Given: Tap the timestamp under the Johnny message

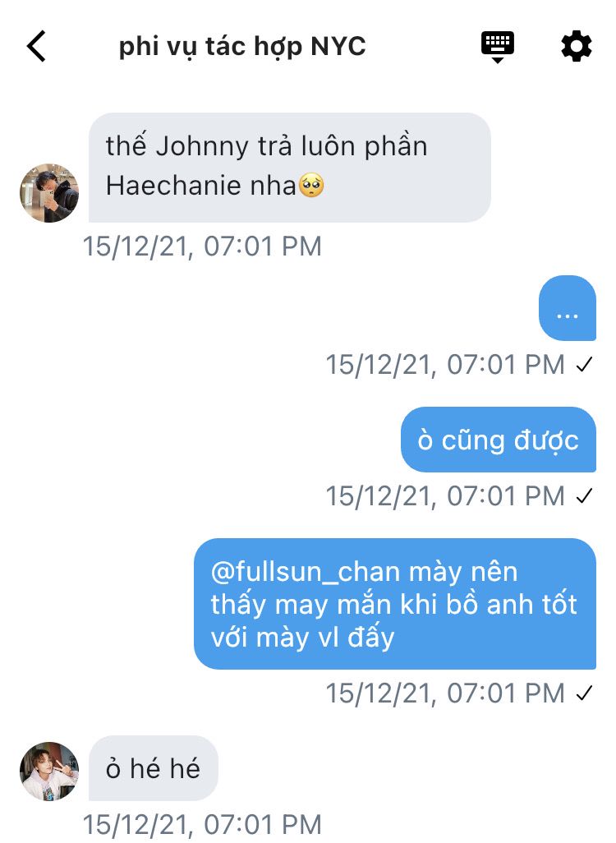Looking at the screenshot, I should click(x=202, y=246).
